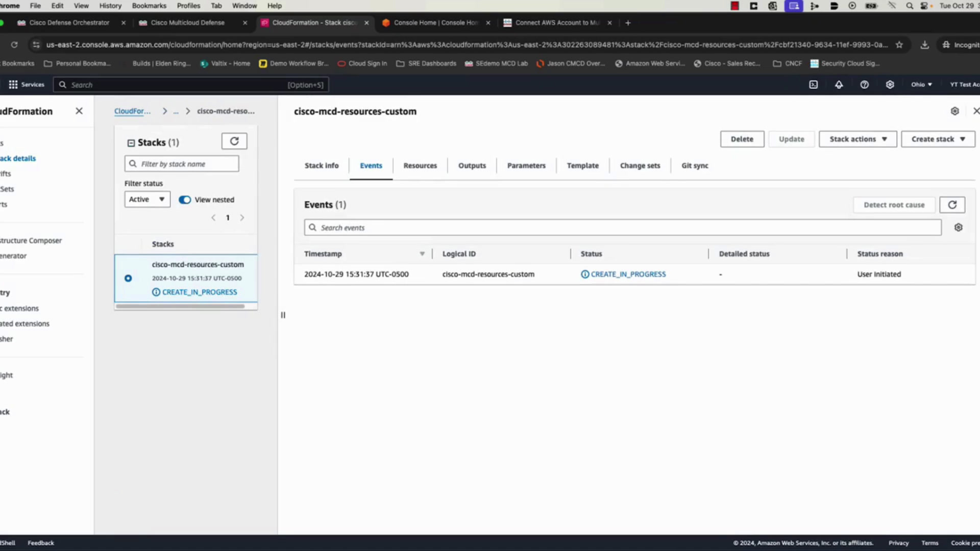Switch to Resources tab

[x=420, y=166]
